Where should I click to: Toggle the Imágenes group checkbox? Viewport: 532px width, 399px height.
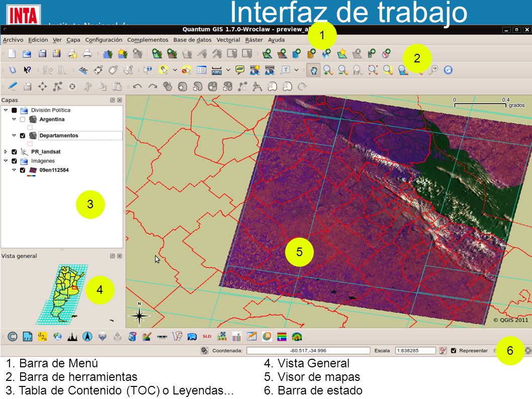tap(14, 161)
